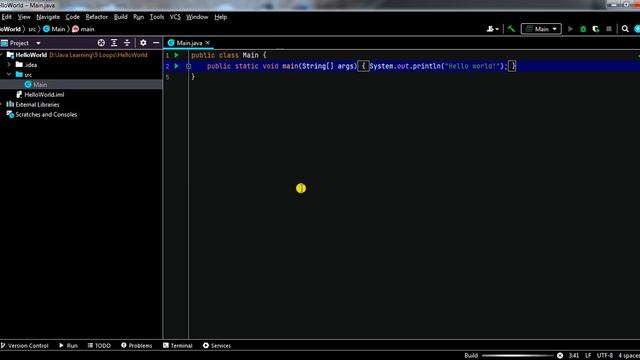The height and width of the screenshot is (360, 640).
Task: Click the word println in the code
Action: tap(426, 66)
